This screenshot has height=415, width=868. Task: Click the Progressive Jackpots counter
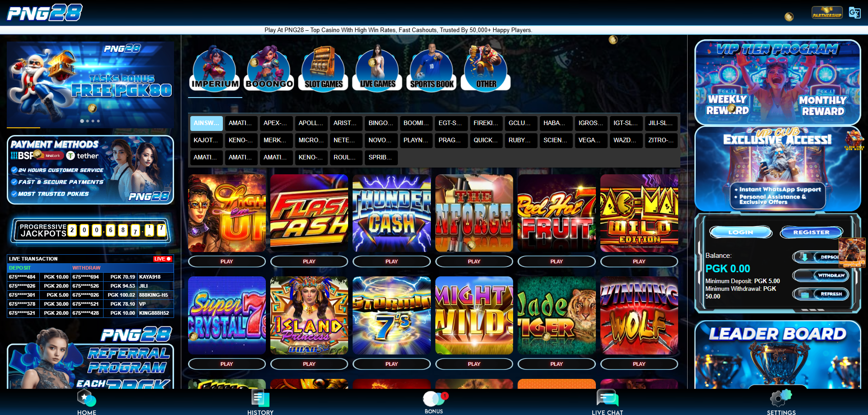click(90, 230)
